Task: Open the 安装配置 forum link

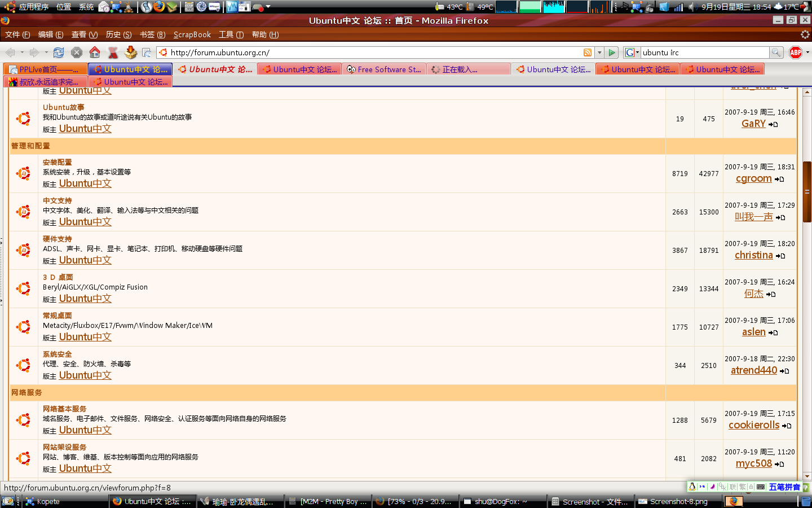Action: (58, 163)
